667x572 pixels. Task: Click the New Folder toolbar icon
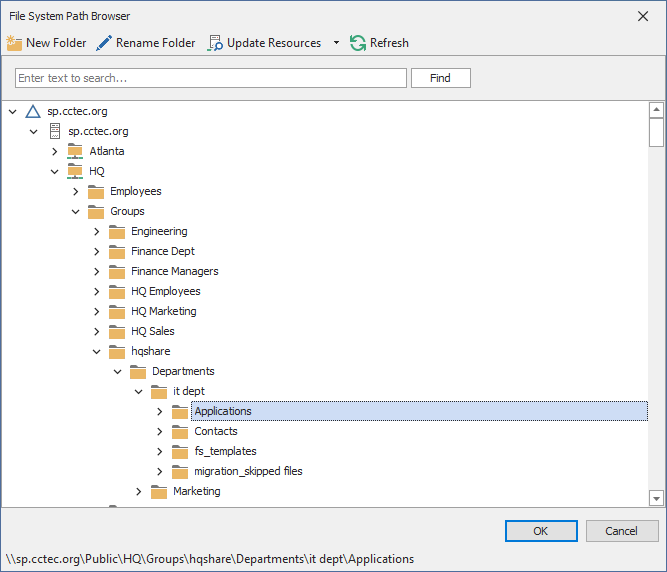pos(14,43)
